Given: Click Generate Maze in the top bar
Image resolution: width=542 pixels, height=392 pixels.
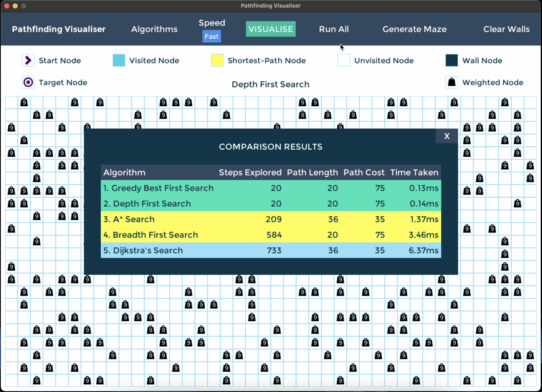Looking at the screenshot, I should [414, 29].
